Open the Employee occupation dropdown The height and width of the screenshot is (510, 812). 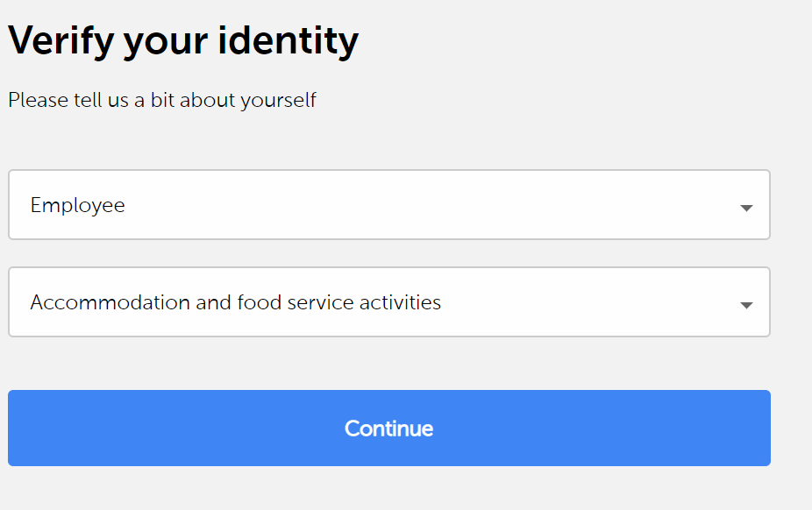[388, 205]
